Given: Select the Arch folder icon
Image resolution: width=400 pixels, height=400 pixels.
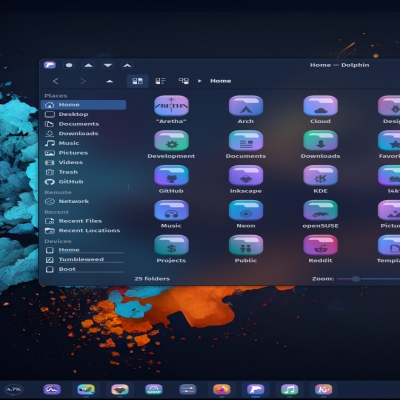Looking at the screenshot, I should (246, 106).
